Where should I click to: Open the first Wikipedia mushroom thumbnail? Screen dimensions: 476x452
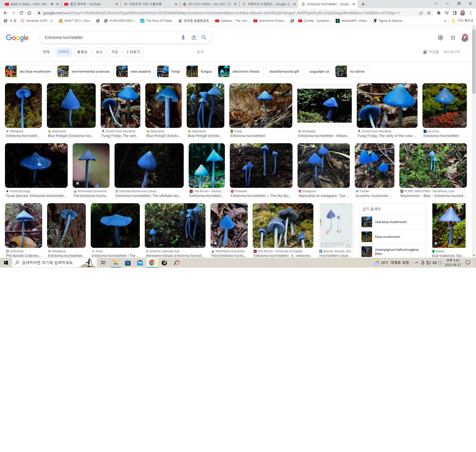tap(23, 106)
